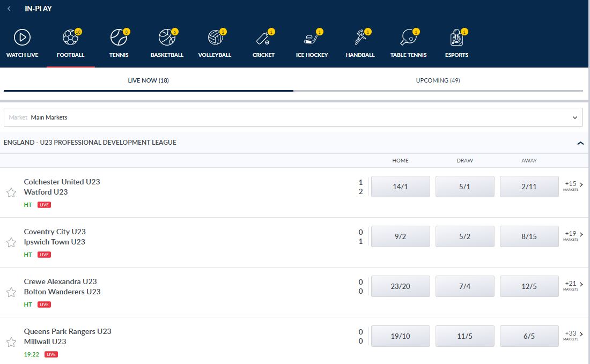Select the Esports icon
Image resolution: width=590 pixels, height=364 pixels.
tap(457, 38)
